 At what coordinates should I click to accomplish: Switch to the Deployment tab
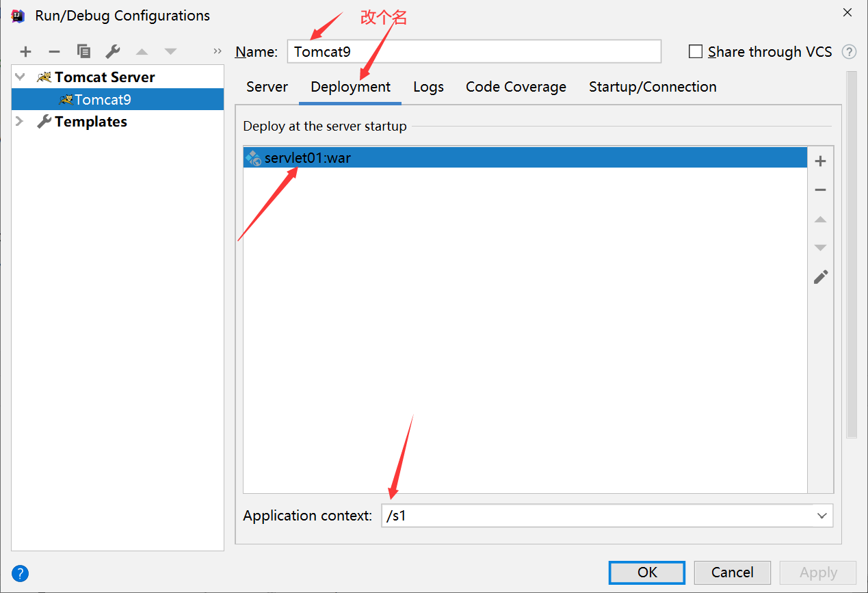coord(350,87)
